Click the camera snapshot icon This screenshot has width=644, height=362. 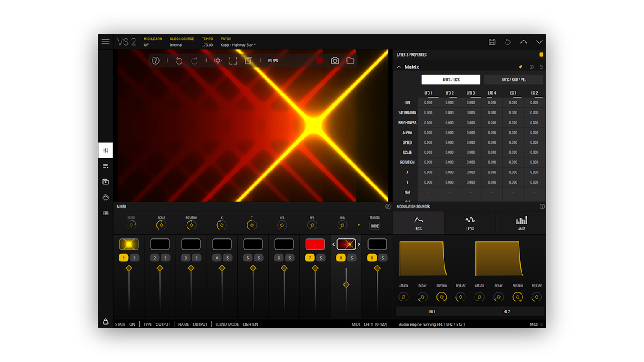tap(335, 61)
